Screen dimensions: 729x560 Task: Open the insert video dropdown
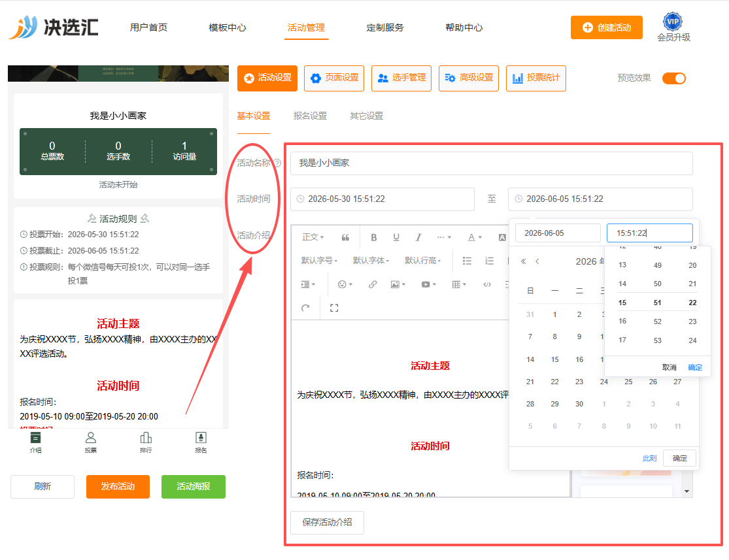click(x=428, y=284)
